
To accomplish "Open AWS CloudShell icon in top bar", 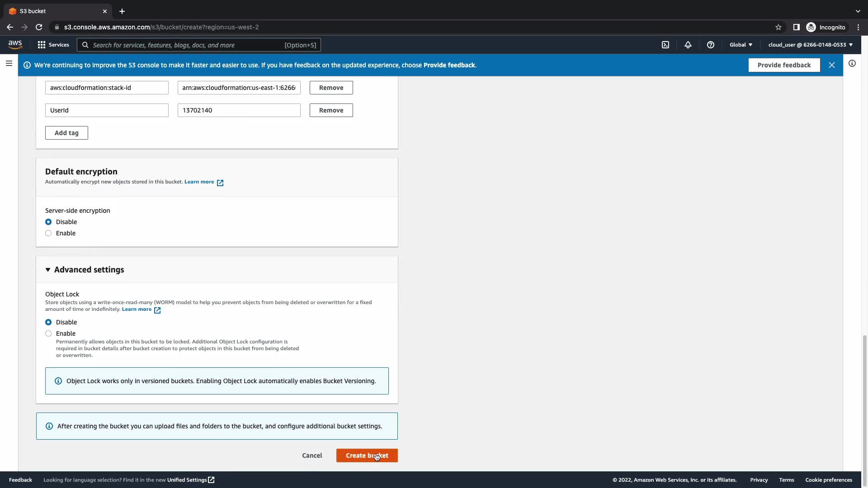I will tap(665, 45).
